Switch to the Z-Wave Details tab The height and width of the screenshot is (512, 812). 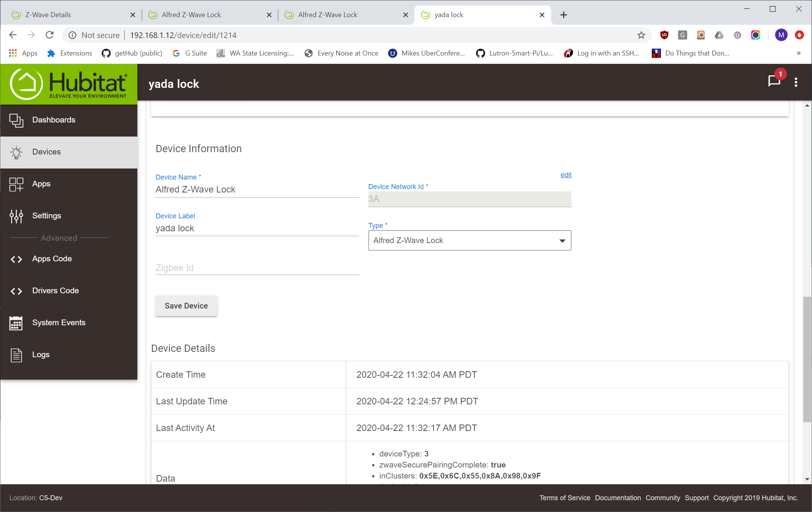pos(48,15)
